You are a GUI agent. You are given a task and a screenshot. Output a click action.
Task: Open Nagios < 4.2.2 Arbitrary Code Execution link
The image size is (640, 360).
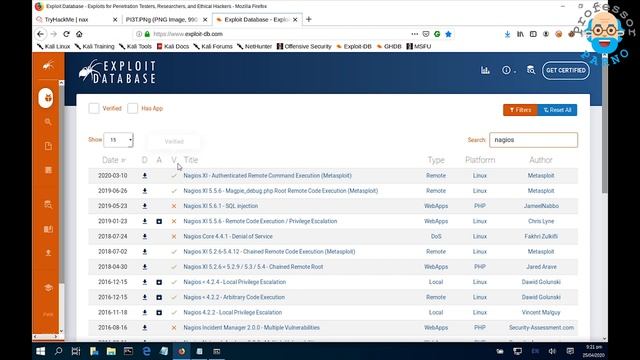[234, 297]
